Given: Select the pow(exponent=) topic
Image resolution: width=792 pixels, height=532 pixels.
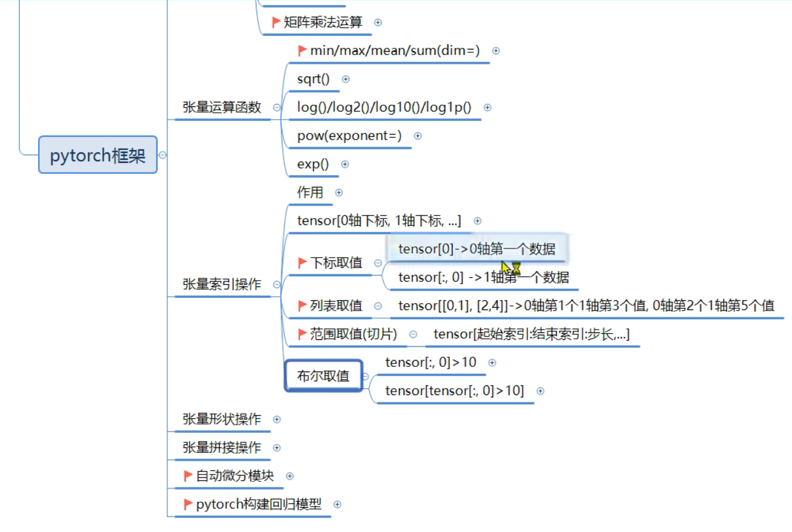Looking at the screenshot, I should (349, 136).
